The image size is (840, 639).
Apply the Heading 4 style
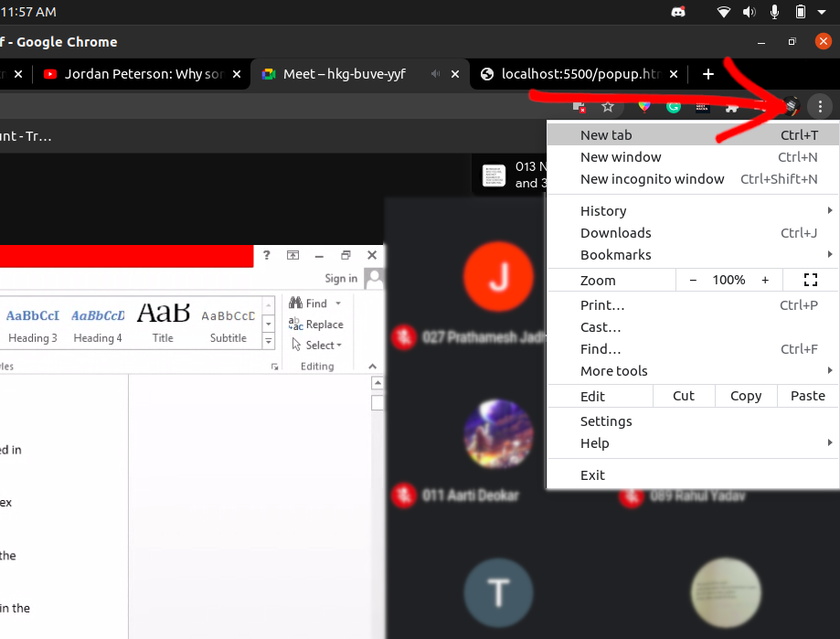tap(98, 325)
